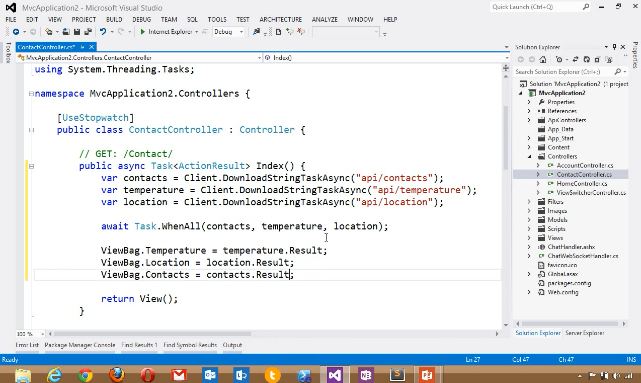Viewport: 641px width, 383px height.
Task: Toggle the pin on the Solution Explorer panel
Action: [x=614, y=47]
